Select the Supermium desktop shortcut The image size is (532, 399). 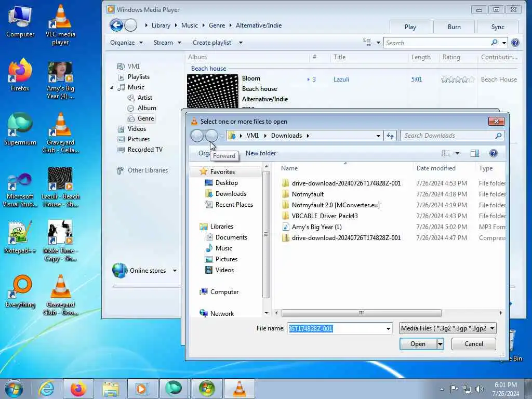(x=20, y=129)
